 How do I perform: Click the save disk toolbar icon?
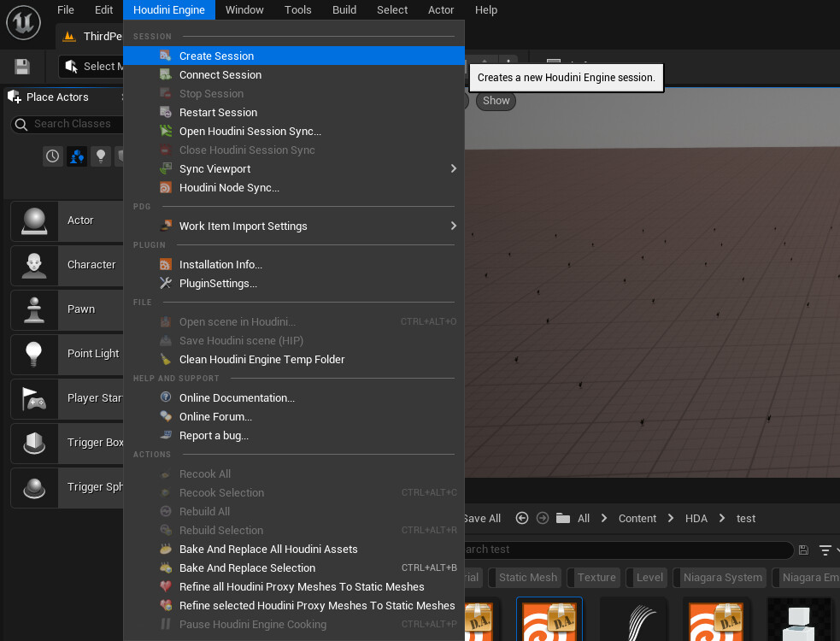pyautogui.click(x=22, y=67)
